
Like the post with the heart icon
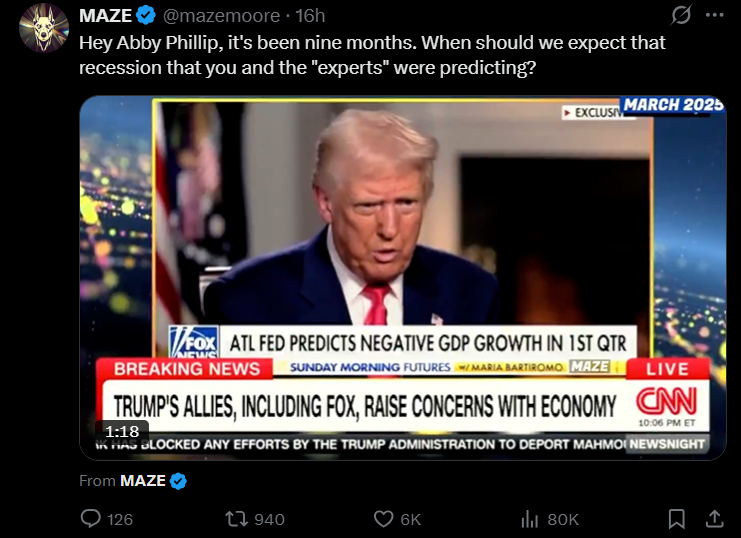pos(383,519)
